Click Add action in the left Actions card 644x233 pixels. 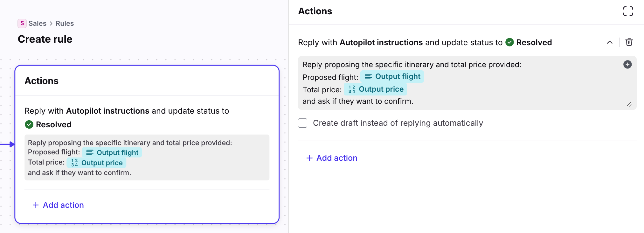coord(63,205)
